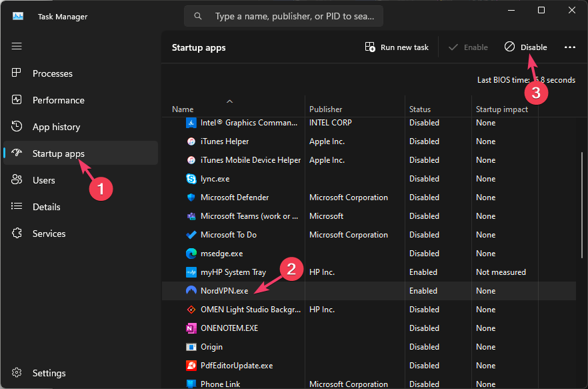Viewport: 588px width, 389px height.
Task: Open the App history page
Action: click(81, 127)
